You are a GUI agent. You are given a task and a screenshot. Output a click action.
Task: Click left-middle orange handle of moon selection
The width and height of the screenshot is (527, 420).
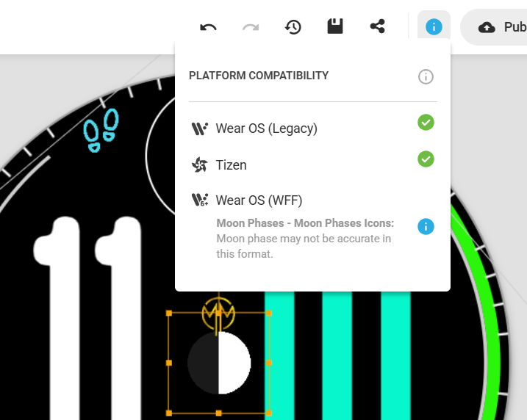[x=169, y=363]
